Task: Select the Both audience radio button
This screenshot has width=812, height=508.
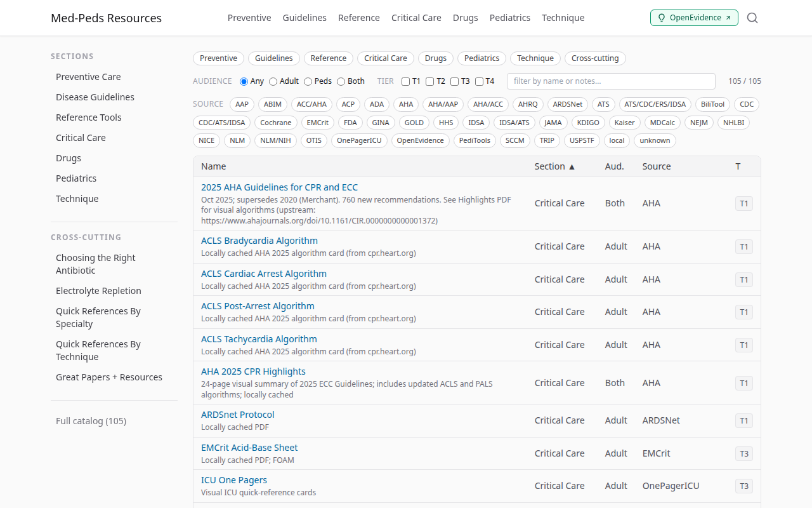Action: click(341, 81)
